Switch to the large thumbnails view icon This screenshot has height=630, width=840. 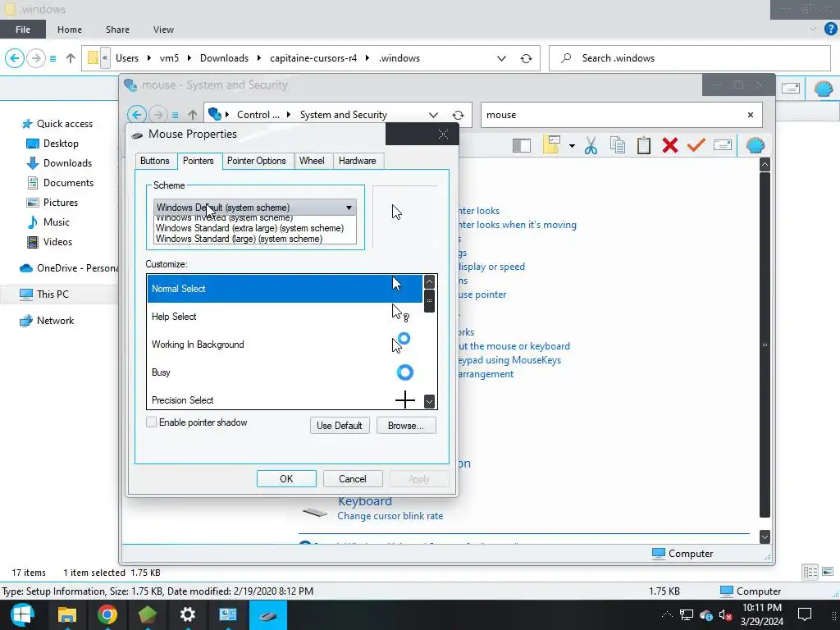(x=828, y=572)
